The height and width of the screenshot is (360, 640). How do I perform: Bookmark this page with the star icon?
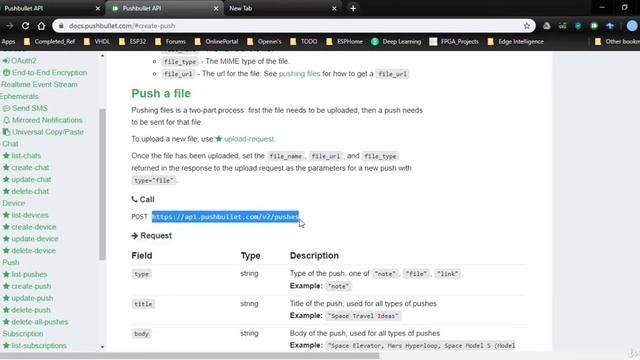[x=527, y=26]
